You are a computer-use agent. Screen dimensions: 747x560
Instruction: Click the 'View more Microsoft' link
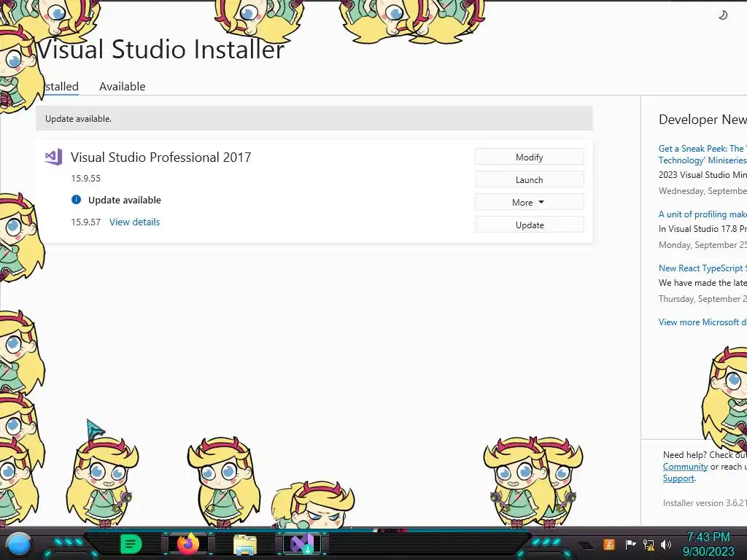tap(703, 322)
